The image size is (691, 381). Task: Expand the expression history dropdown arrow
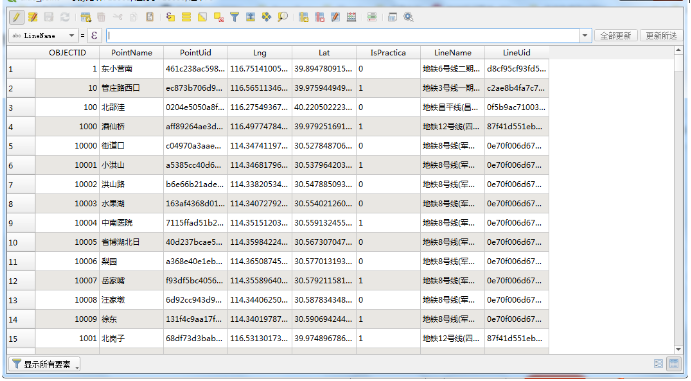(585, 35)
